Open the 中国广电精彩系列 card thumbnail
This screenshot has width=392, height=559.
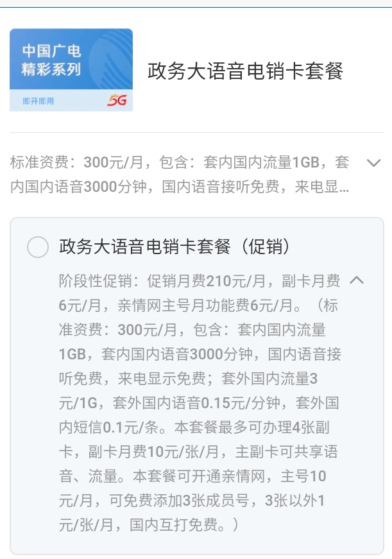[x=71, y=70]
